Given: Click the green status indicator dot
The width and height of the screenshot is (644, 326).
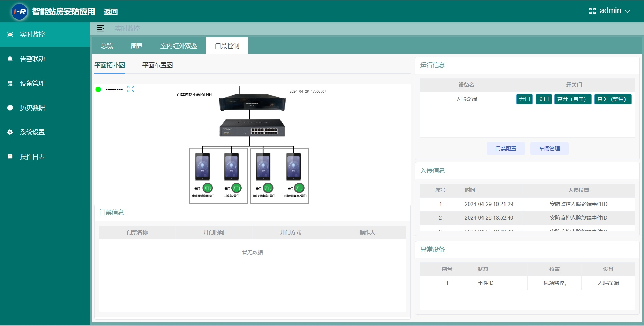Looking at the screenshot, I should [x=98, y=89].
